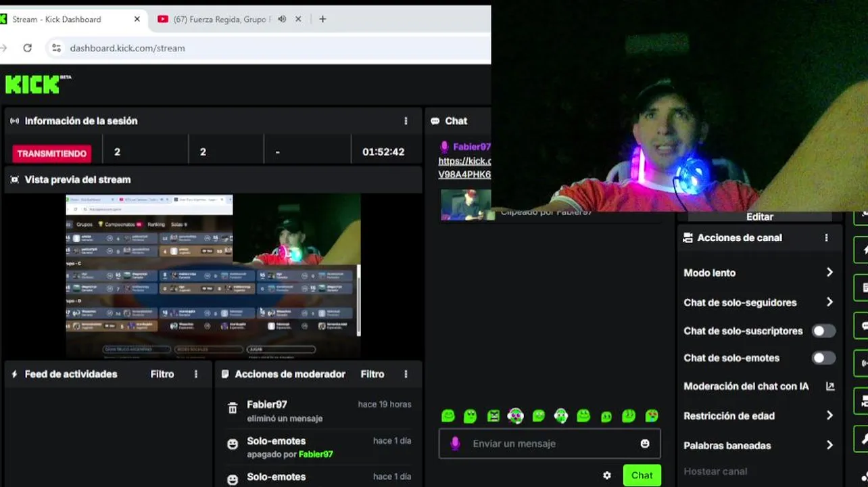Click the clipboard icon of Acciones de moderador
The image size is (868, 487).
coord(225,374)
